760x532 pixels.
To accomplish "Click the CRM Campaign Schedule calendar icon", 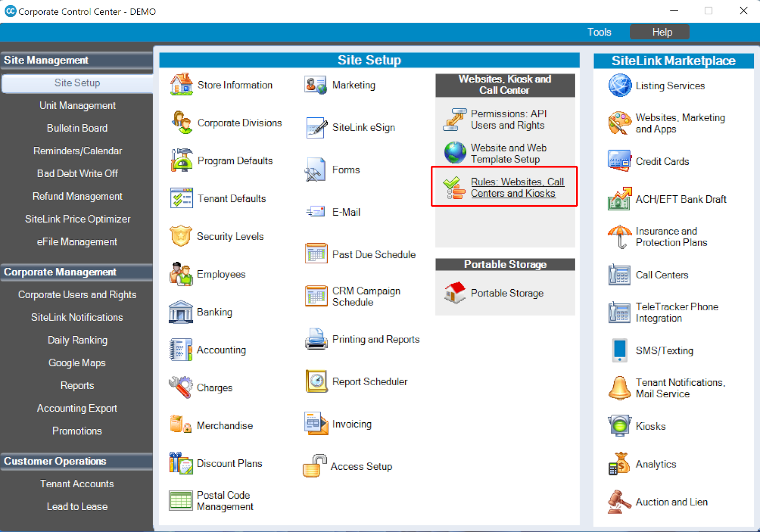I will [316, 296].
